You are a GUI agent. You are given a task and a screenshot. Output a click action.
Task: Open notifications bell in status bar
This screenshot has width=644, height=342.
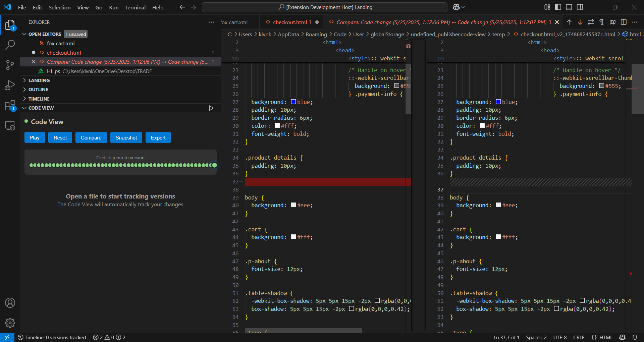tap(635, 337)
